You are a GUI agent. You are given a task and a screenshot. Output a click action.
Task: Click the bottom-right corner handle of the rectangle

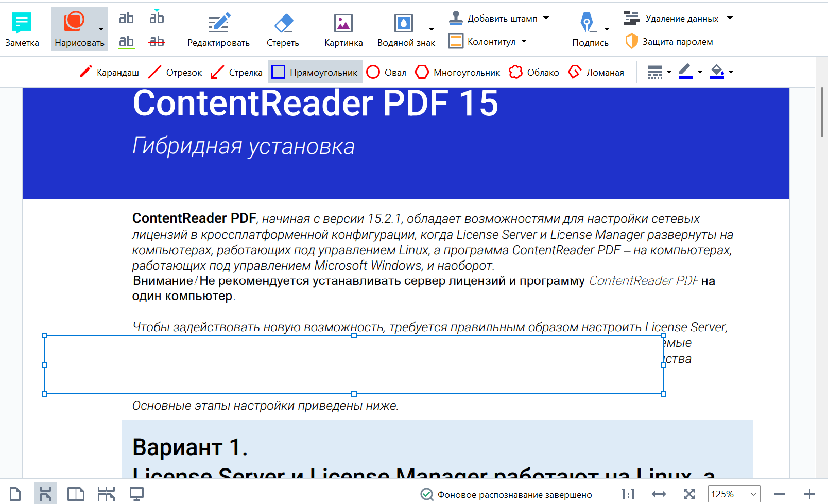tap(663, 394)
